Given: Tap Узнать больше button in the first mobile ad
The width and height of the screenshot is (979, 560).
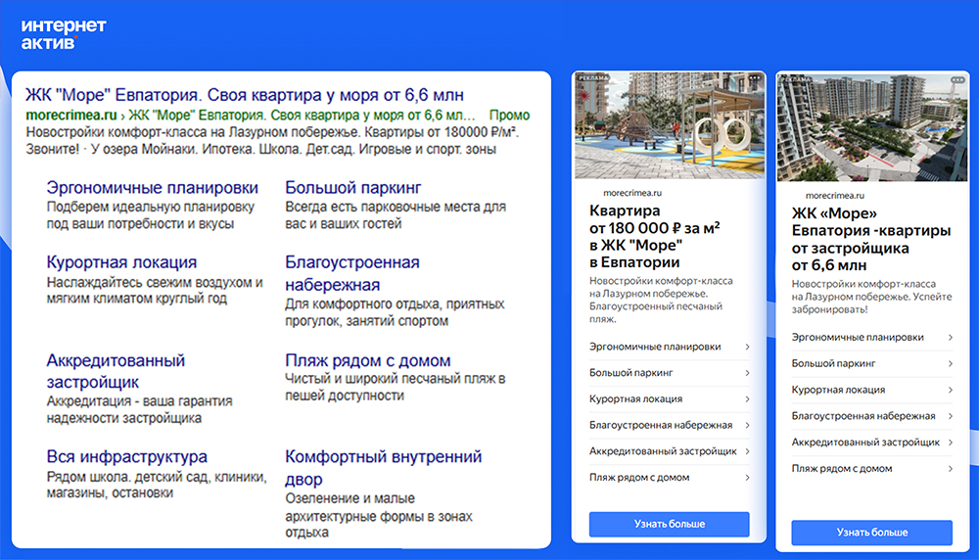Looking at the screenshot, I should click(670, 525).
